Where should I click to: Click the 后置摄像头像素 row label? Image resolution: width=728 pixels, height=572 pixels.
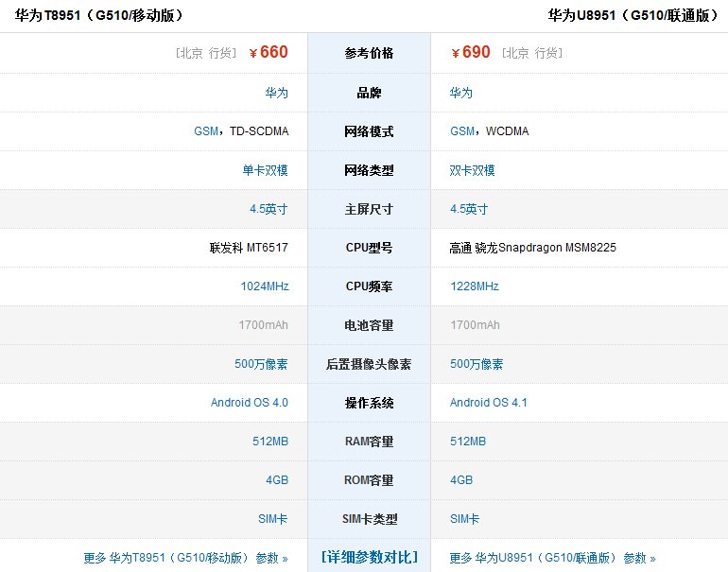point(369,364)
